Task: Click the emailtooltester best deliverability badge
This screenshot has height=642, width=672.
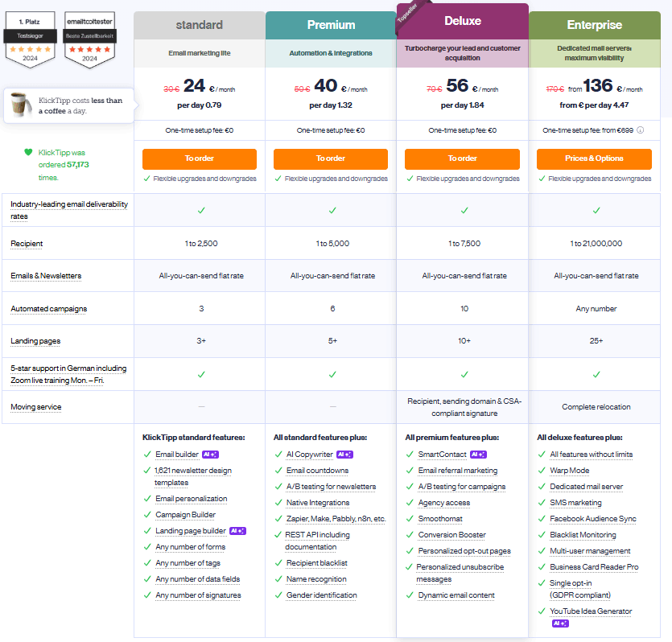Action: coord(89,40)
